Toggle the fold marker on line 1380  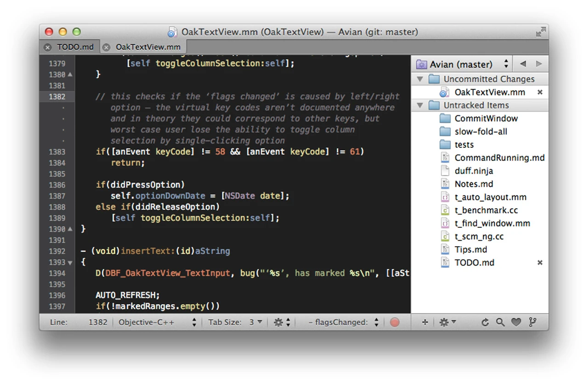[x=70, y=74]
